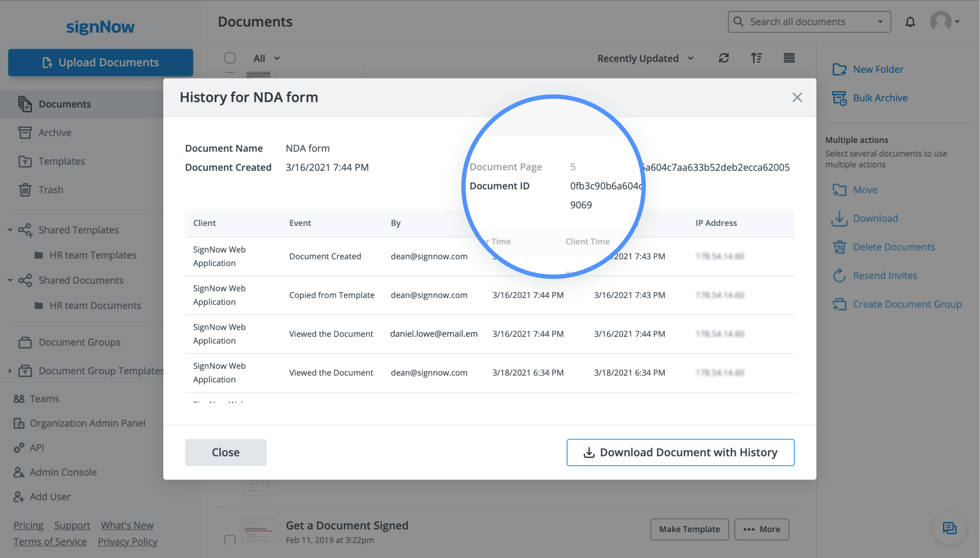Viewport: 980px width, 558px height.
Task: Click the Bulk Archive icon
Action: pos(839,98)
